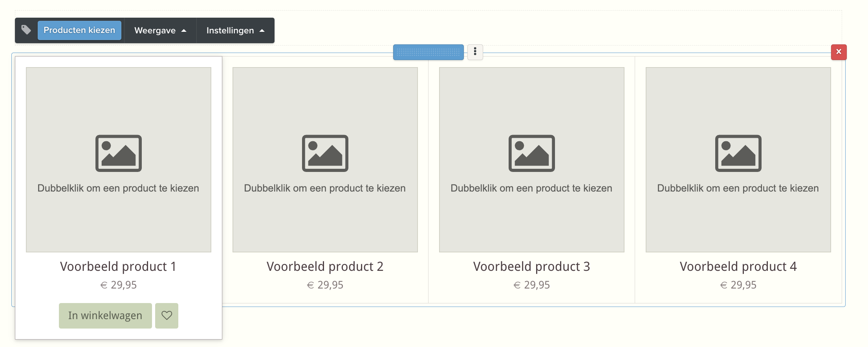Click the In winkelwagen button
Viewport: 868px width, 347px height.
coord(105,316)
